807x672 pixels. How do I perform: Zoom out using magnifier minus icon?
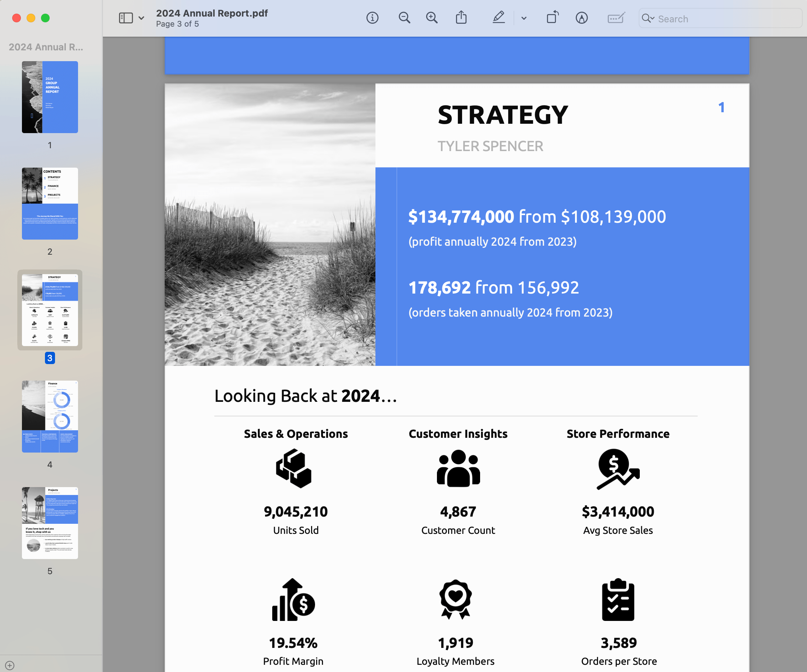click(x=404, y=18)
